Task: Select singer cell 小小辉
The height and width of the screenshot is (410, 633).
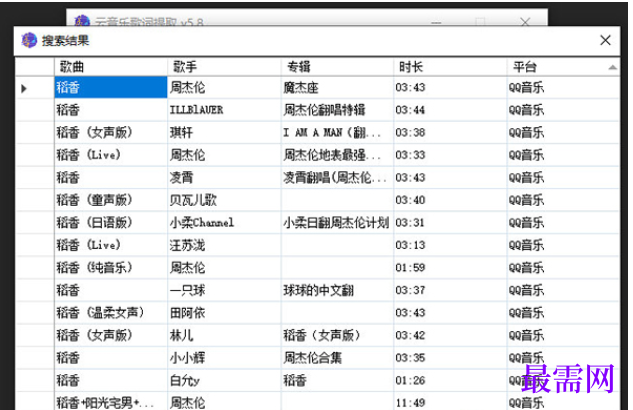Action: [224, 358]
